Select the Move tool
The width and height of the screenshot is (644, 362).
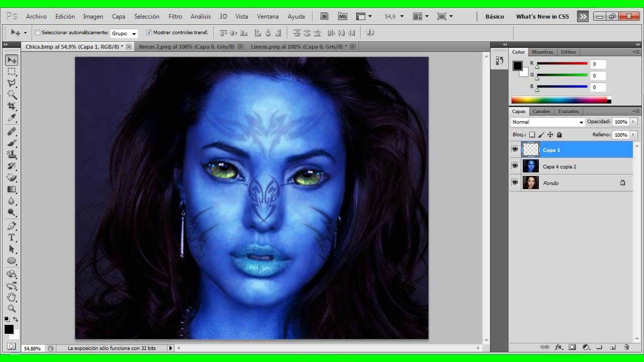[x=12, y=60]
